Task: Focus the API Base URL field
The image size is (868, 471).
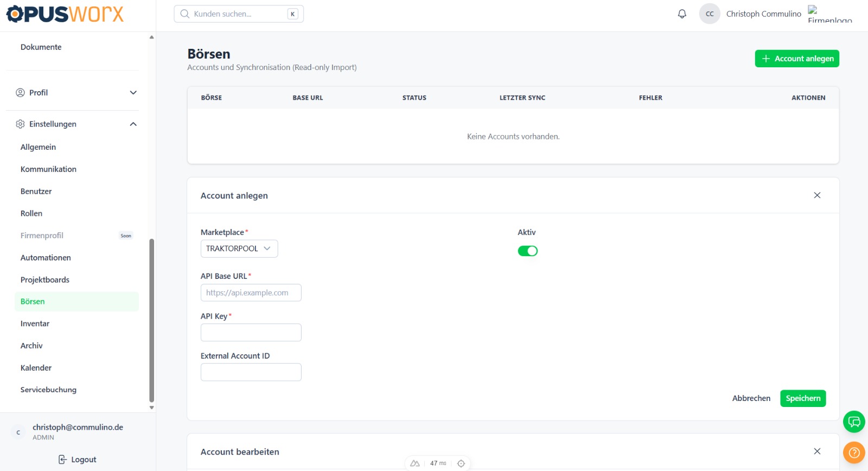Action: [x=251, y=292]
